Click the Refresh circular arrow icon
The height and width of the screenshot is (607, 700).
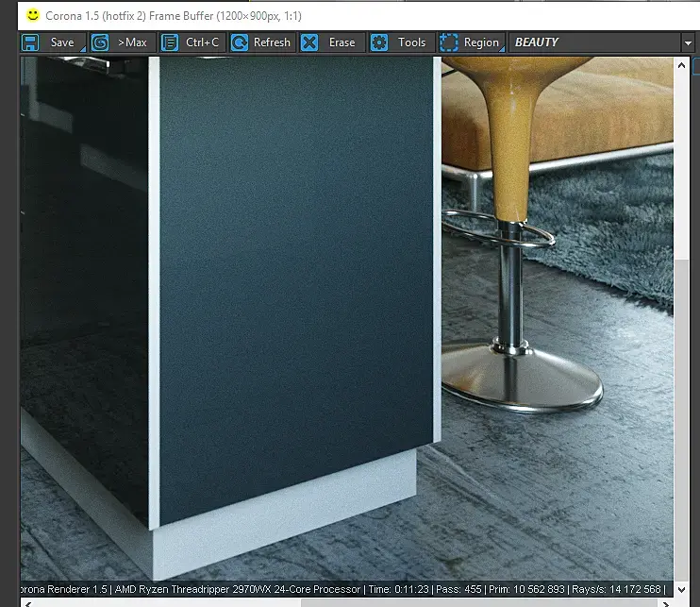coord(240,42)
